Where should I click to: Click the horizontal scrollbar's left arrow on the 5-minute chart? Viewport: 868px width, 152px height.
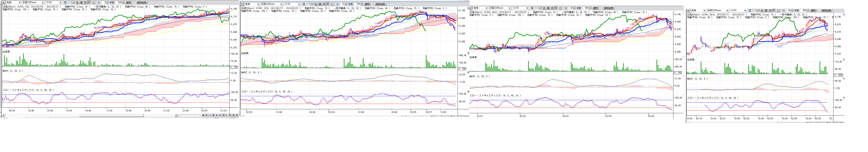click(x=3, y=115)
